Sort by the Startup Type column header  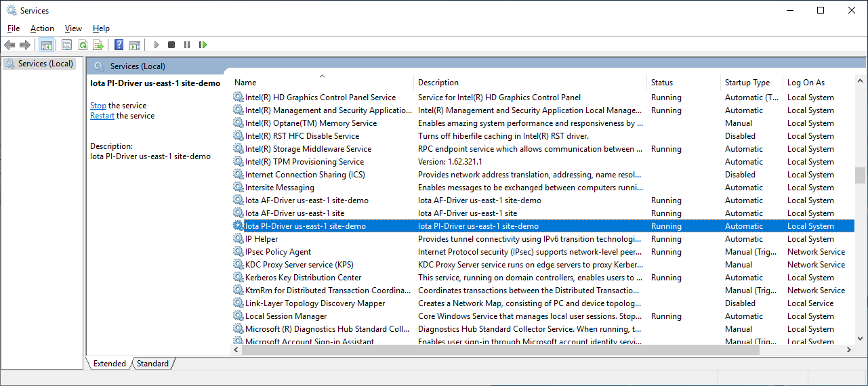point(751,83)
